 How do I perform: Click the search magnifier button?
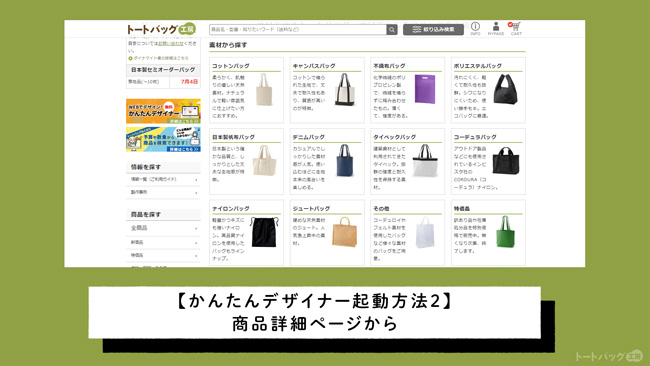(392, 29)
